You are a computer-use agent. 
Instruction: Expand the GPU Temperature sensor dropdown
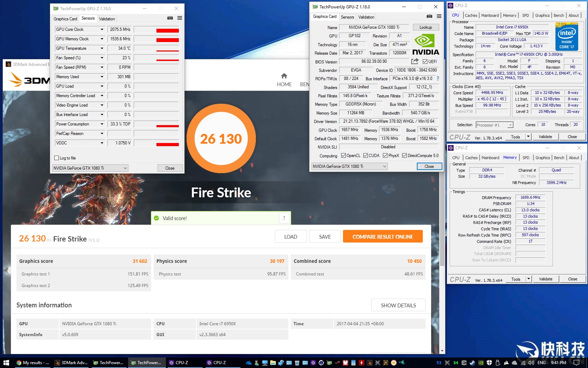pyautogui.click(x=102, y=48)
